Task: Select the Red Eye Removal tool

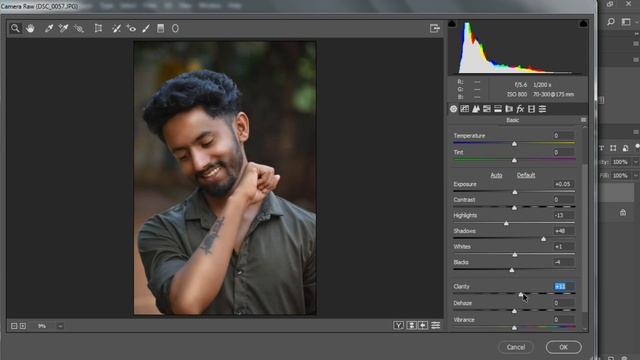Action: click(131, 28)
